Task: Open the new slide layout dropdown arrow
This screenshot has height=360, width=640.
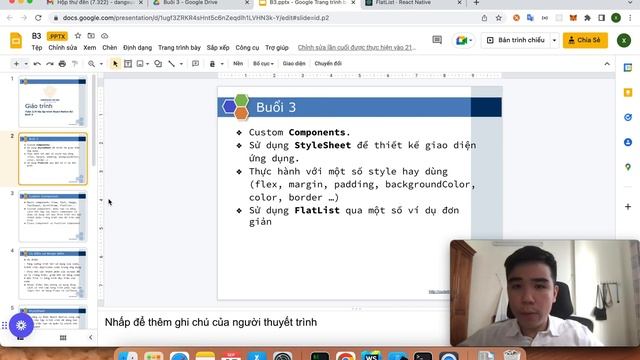Action: (x=26, y=64)
